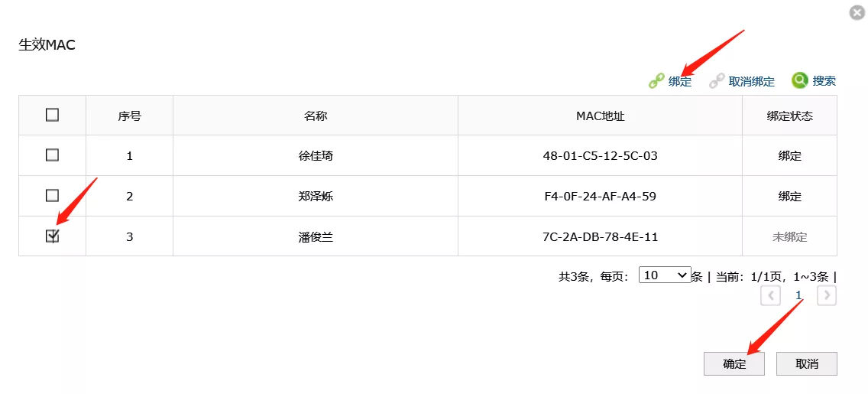Check the box for row 1 徐佳琦
The width and height of the screenshot is (868, 394).
click(x=52, y=155)
